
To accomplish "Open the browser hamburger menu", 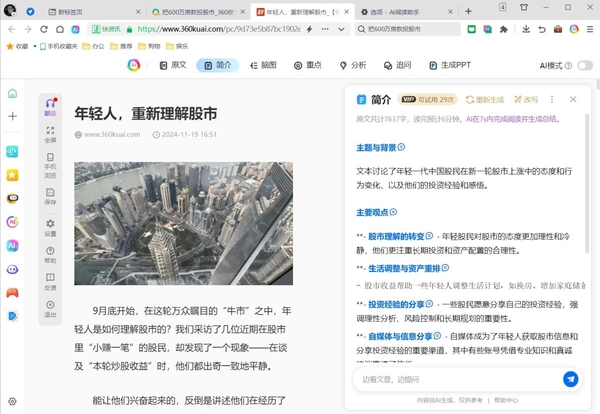I will 590,29.
